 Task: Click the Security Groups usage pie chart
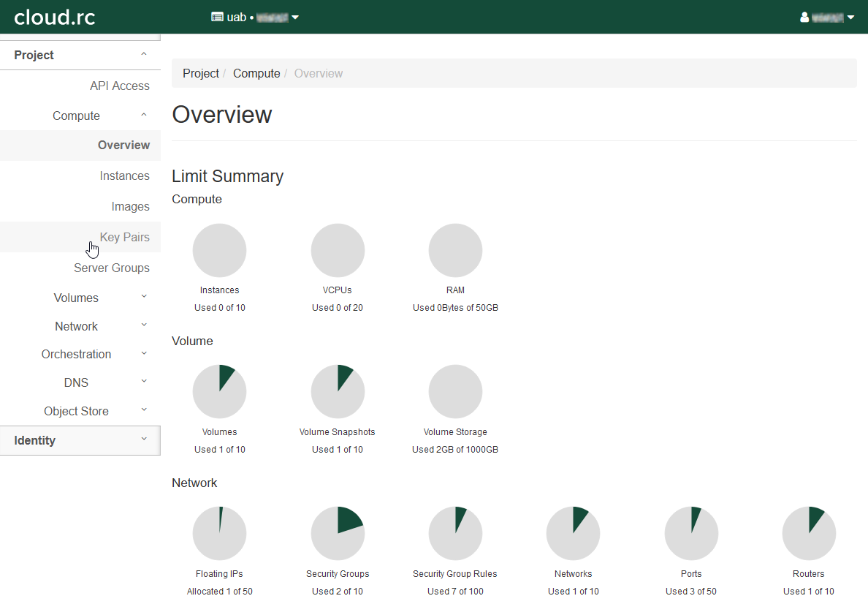338,534
